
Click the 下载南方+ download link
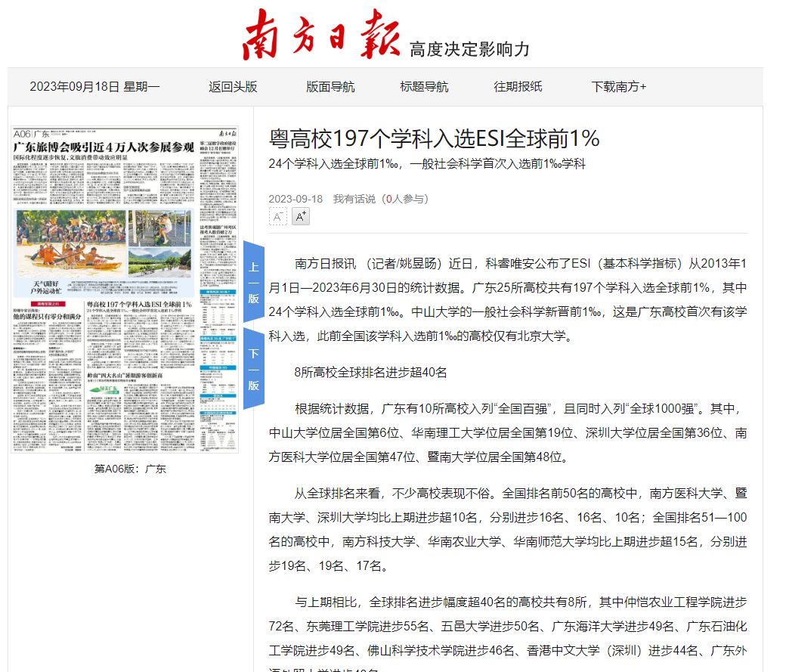point(618,87)
